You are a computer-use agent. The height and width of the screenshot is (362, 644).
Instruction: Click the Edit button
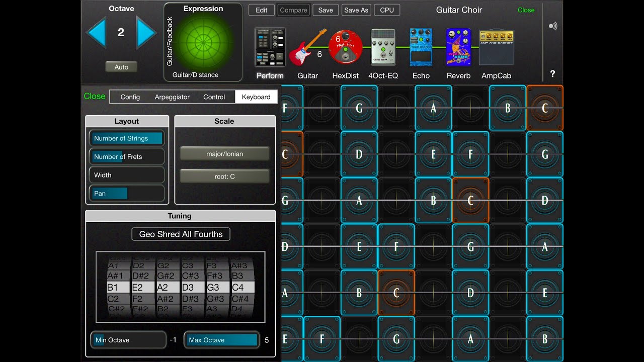tap(262, 10)
